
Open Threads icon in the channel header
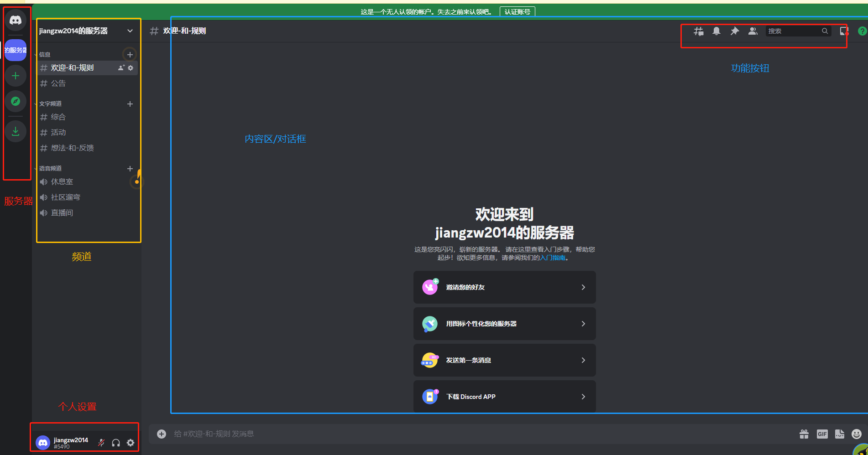(698, 31)
